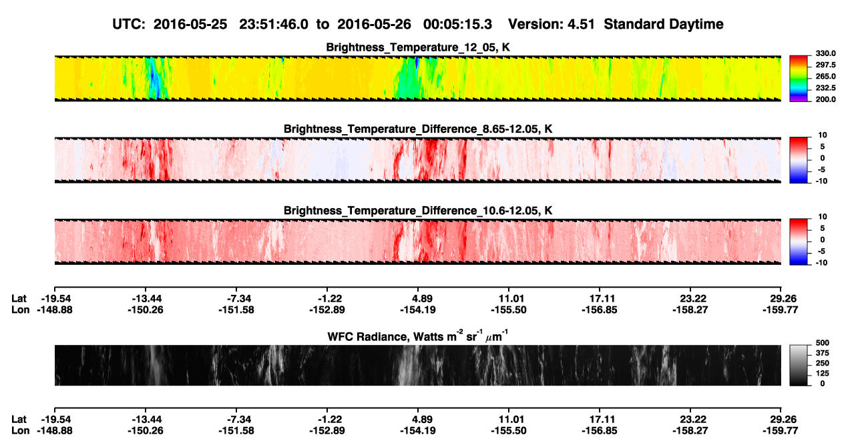868x445 pixels.
Task: Click Lon value -156.85 on the bottom axis below WFC Radiance
Action: click(599, 430)
